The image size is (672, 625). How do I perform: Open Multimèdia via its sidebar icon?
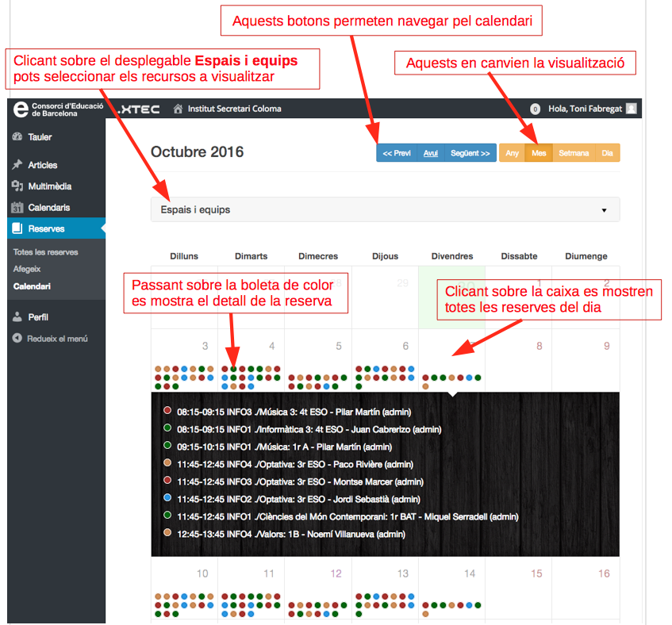(17, 186)
